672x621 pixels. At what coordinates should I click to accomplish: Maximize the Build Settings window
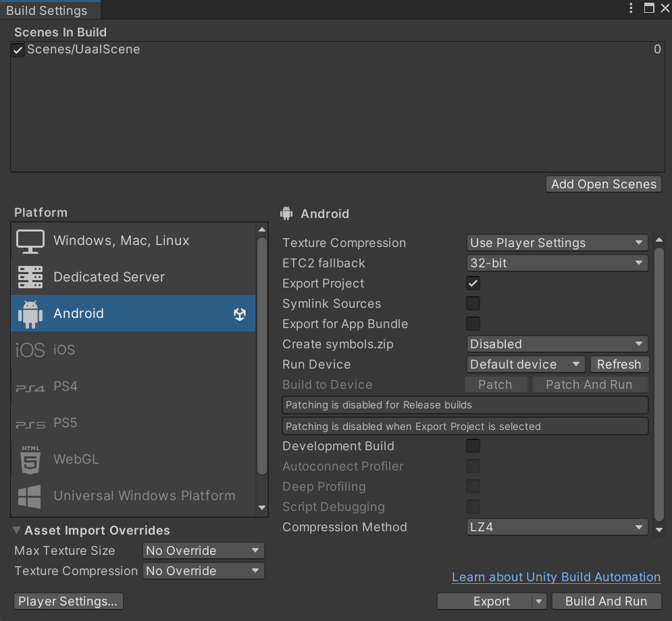pyautogui.click(x=649, y=7)
